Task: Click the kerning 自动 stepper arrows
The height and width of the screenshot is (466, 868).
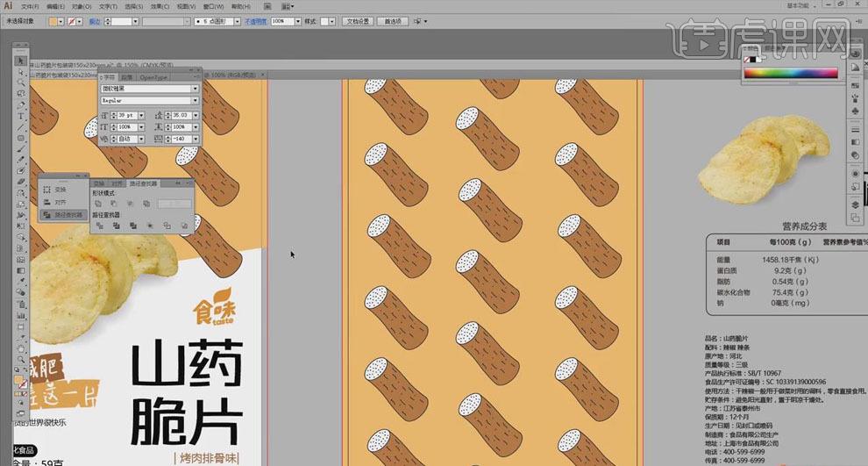Action: click(x=114, y=139)
